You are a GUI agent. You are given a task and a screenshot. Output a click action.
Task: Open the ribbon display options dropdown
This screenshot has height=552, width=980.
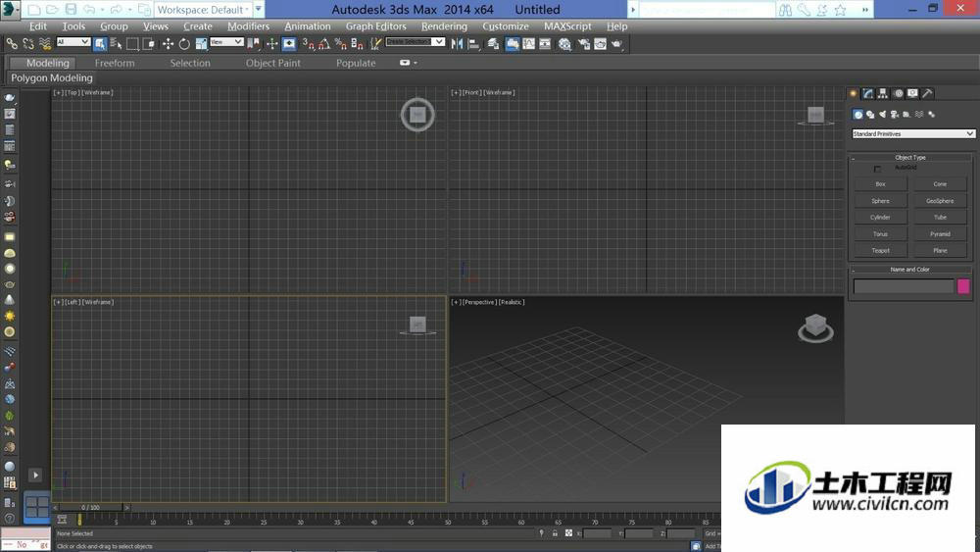(x=408, y=63)
